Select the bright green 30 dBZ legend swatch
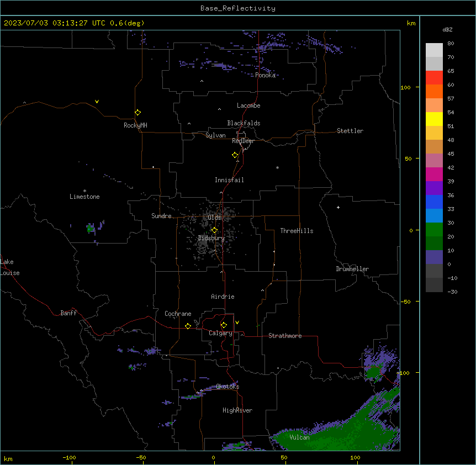Image resolution: width=476 pixels, height=465 pixels. pyautogui.click(x=434, y=230)
